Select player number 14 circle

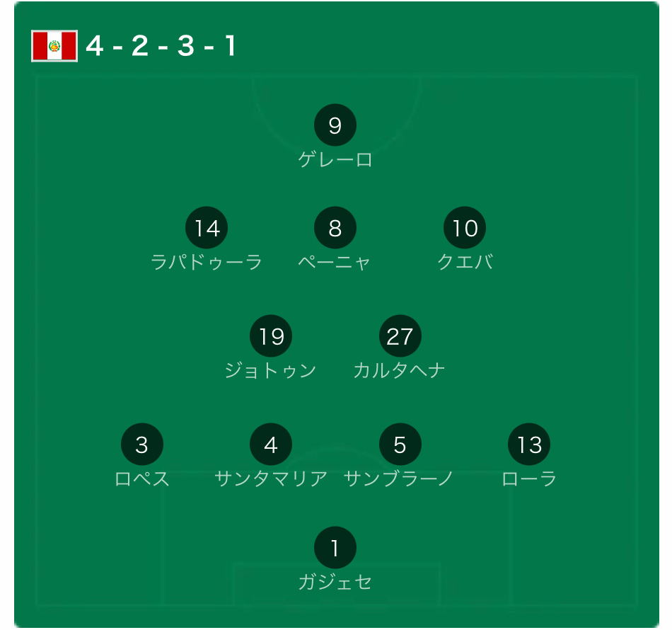point(207,228)
